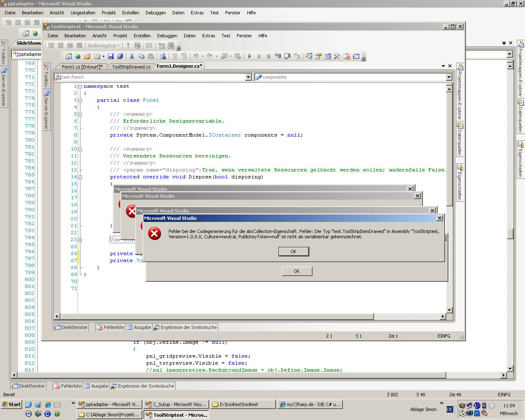The height and width of the screenshot is (420, 525).
Task: Open the Projektmappen-Explorer side tab in ToolStriptest
Action: 460,92
